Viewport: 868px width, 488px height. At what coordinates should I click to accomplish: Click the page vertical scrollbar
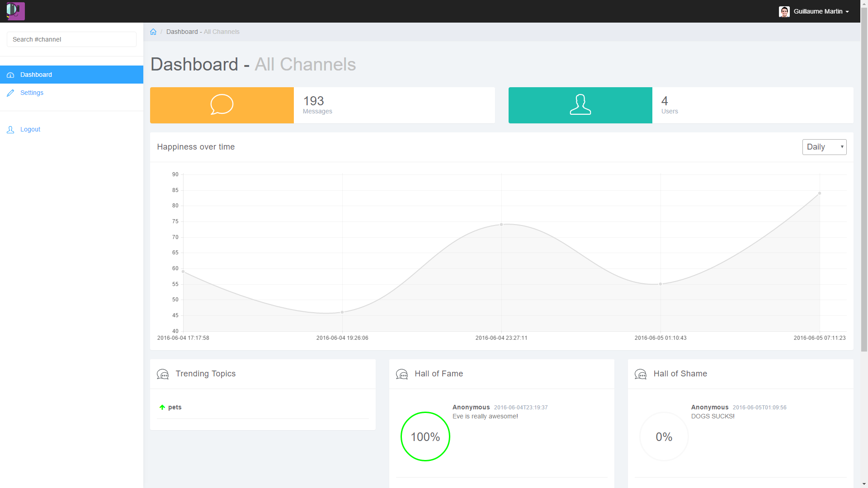[x=864, y=181]
